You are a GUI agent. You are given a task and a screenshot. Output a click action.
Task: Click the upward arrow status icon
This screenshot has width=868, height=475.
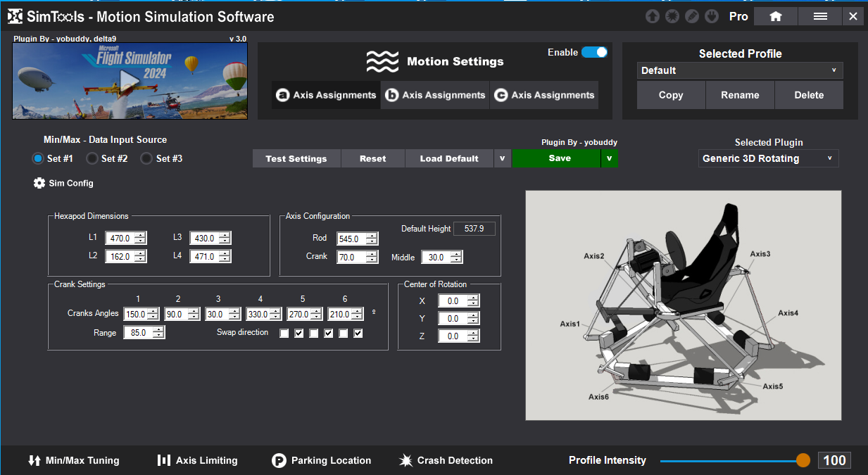click(653, 16)
